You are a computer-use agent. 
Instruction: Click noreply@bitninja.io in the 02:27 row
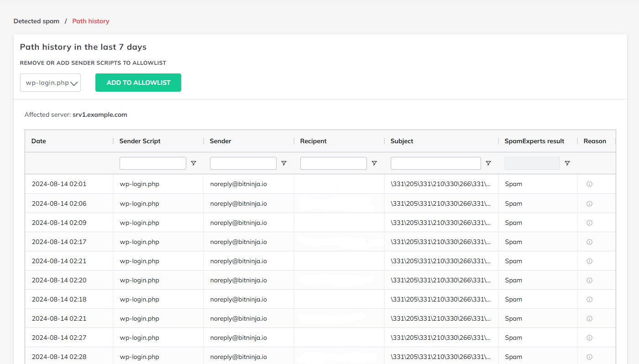239,338
